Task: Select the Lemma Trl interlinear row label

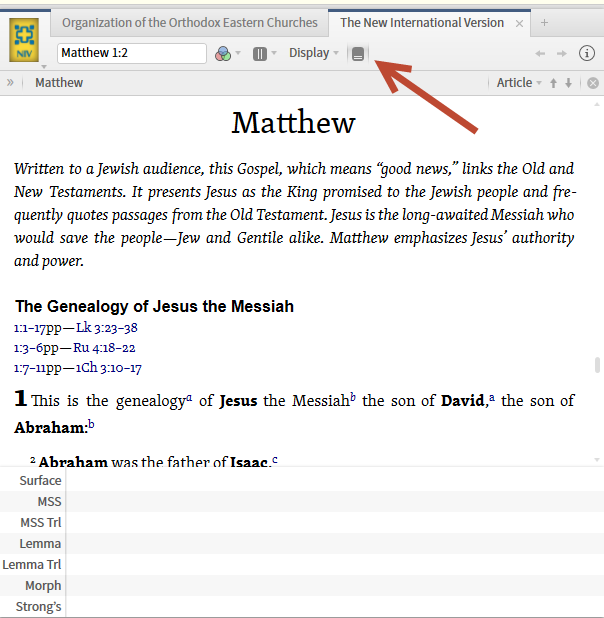Action: click(x=32, y=565)
